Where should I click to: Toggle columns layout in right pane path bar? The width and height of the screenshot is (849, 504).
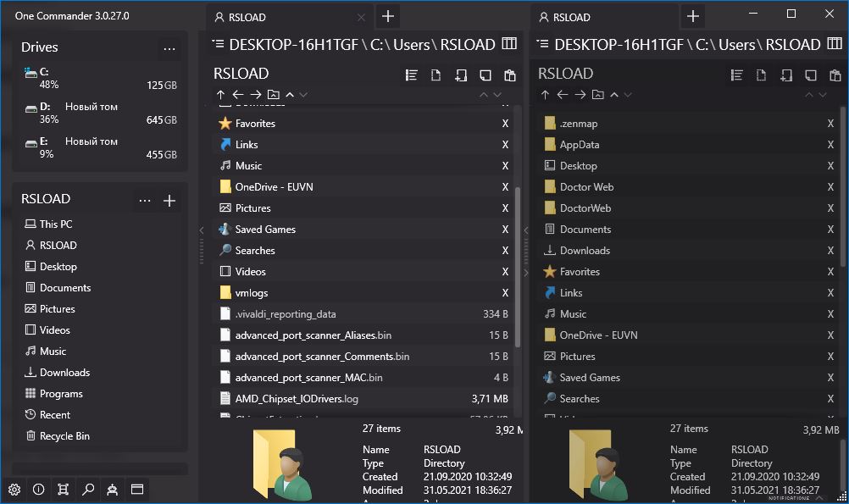[x=834, y=44]
